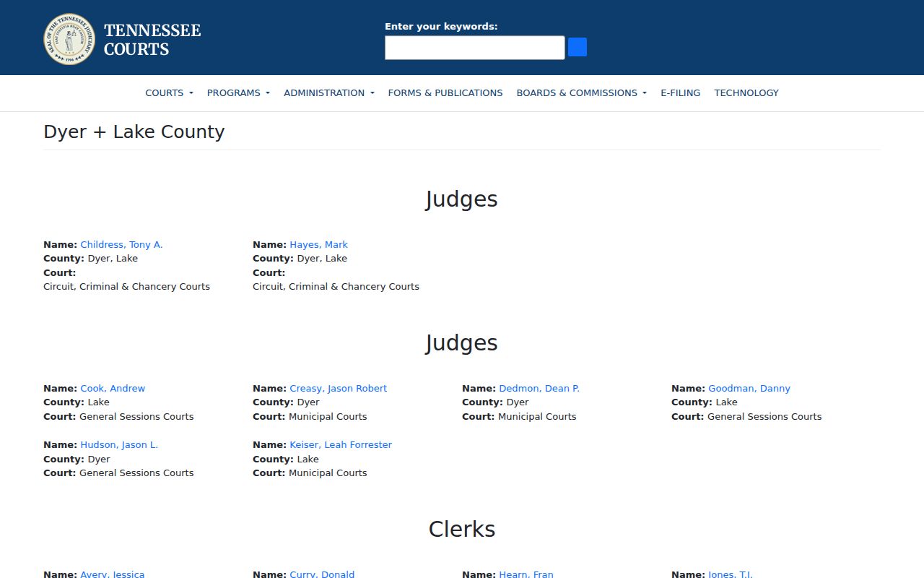Image resolution: width=924 pixels, height=578 pixels.
Task: Click General Sessions Courts under Goodman, Danny
Action: [x=764, y=416]
